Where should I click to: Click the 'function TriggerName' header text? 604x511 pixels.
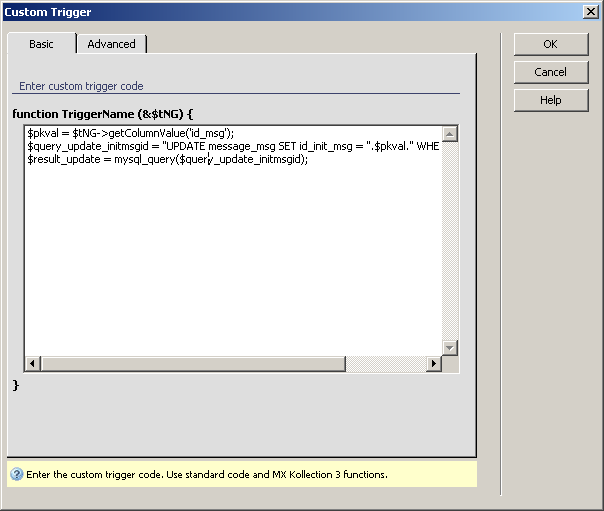[x=99, y=114]
